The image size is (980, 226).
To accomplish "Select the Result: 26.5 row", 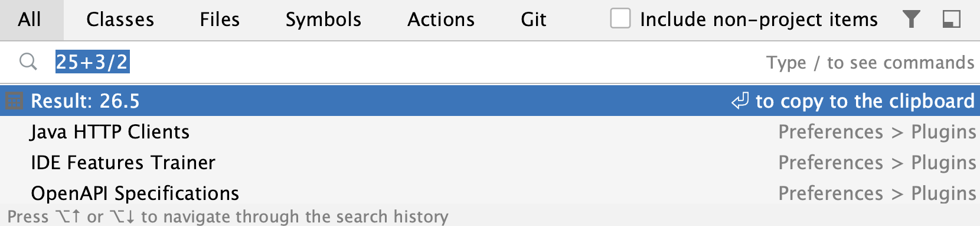I will [x=490, y=101].
